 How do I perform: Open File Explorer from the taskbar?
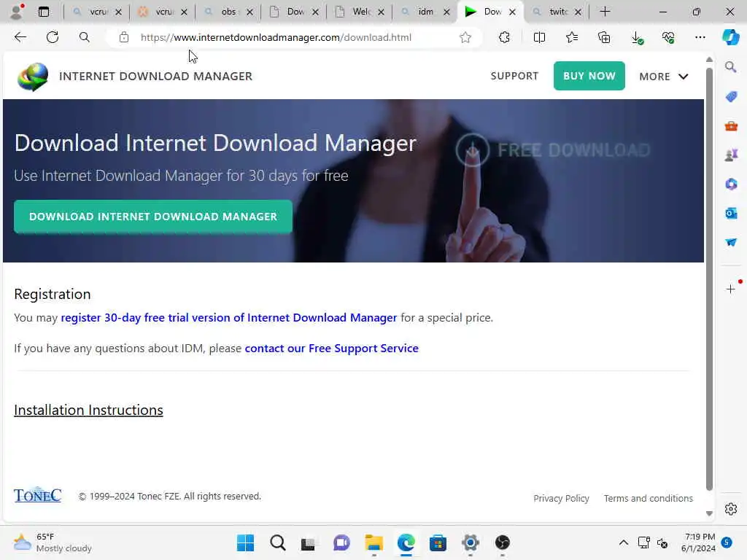pyautogui.click(x=374, y=542)
